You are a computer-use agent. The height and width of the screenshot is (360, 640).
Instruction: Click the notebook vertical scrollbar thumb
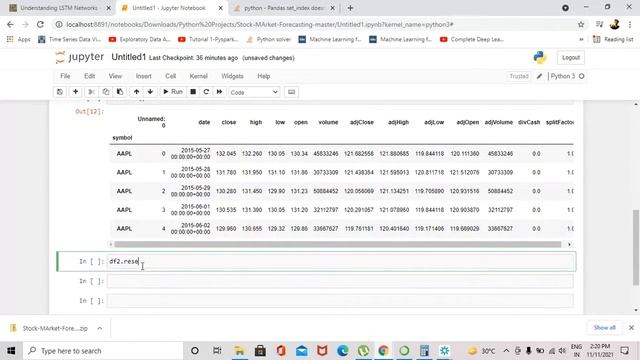point(636,247)
